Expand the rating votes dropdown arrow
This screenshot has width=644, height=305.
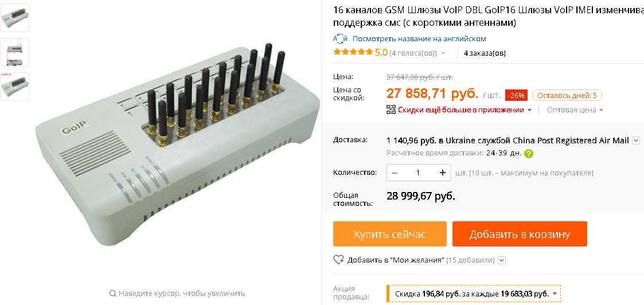click(x=443, y=53)
